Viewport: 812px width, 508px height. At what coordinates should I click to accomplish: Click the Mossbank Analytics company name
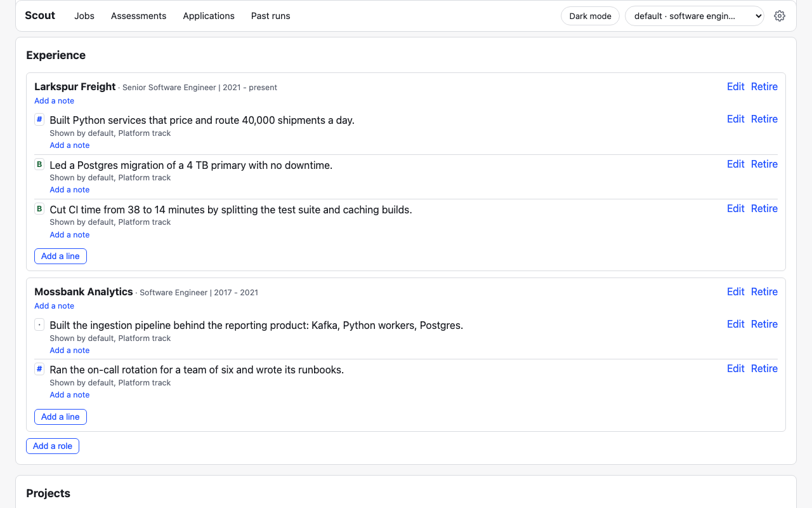click(x=84, y=291)
